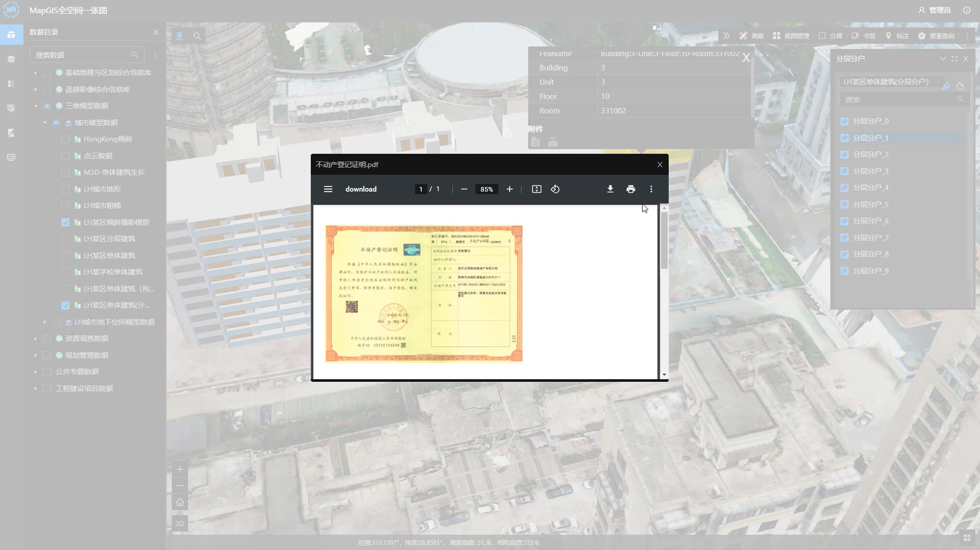Expand 基础地理与区划综合信息库 node
The image size is (980, 550).
[36, 72]
